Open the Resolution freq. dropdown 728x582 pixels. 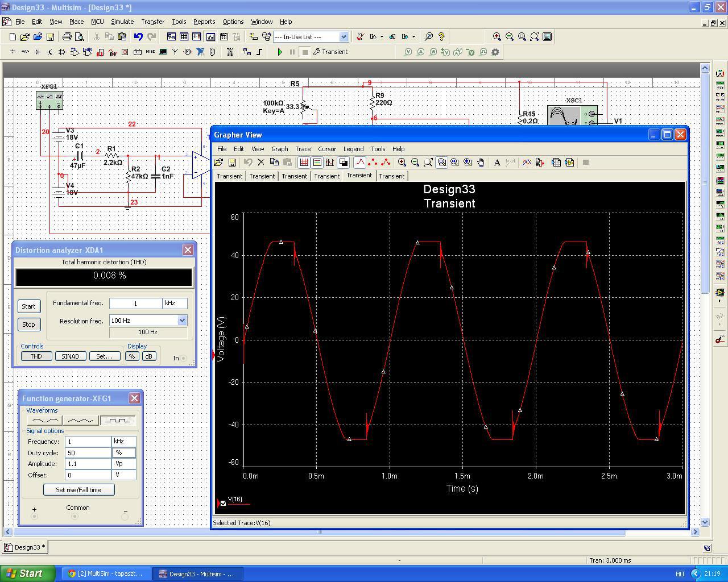(x=182, y=321)
